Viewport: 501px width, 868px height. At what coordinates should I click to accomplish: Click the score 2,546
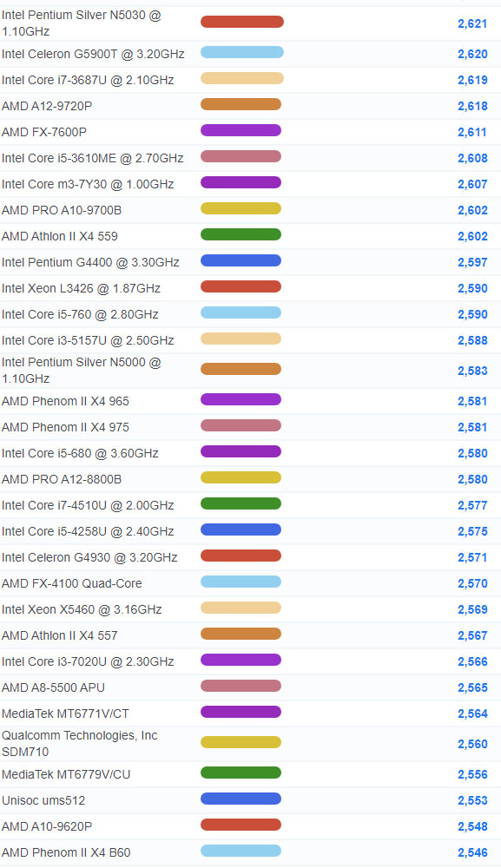472,852
